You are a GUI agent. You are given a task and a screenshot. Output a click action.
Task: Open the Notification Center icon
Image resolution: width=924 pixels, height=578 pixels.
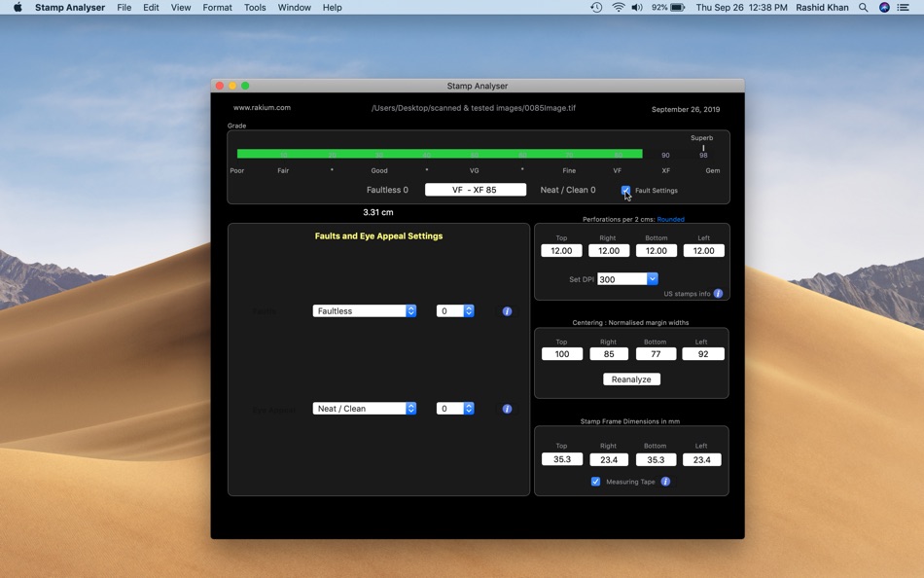[903, 8]
